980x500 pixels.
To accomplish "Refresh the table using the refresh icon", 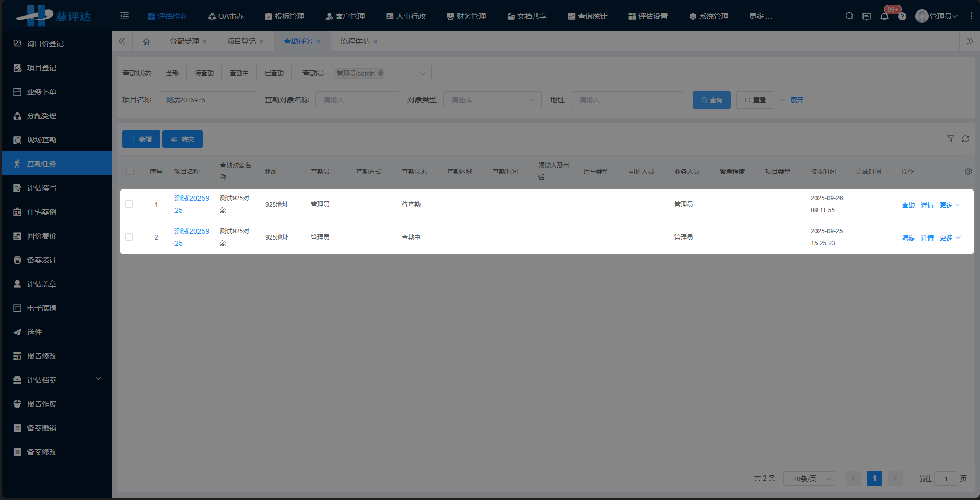I will point(965,139).
